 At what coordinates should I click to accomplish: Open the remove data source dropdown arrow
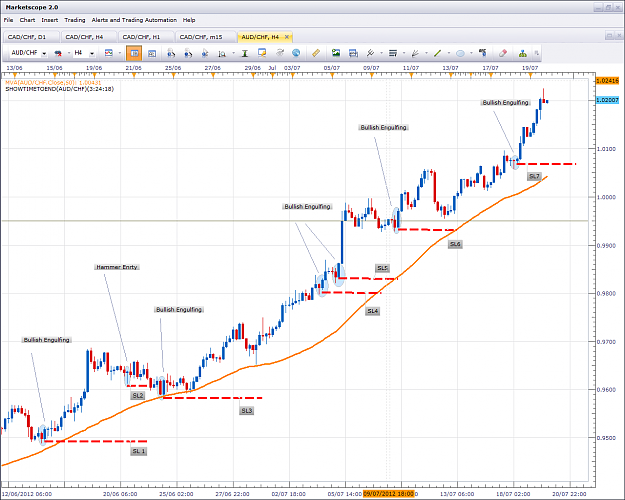[x=69, y=53]
